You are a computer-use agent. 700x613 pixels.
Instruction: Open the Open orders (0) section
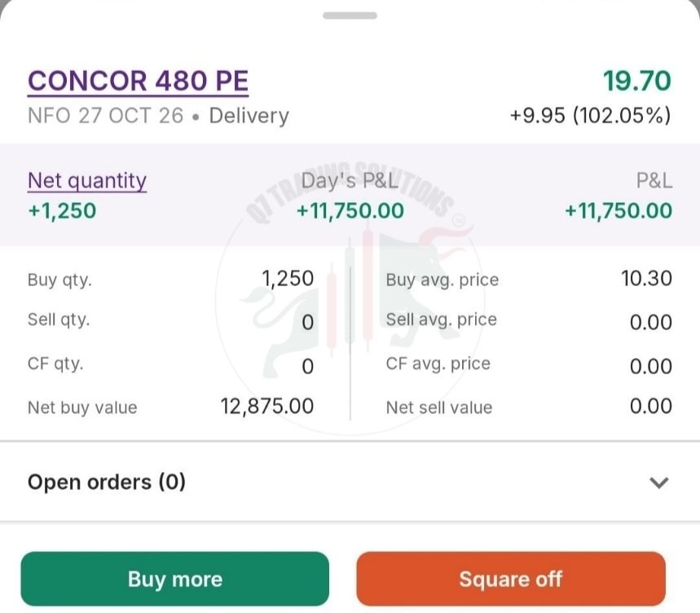(350, 483)
